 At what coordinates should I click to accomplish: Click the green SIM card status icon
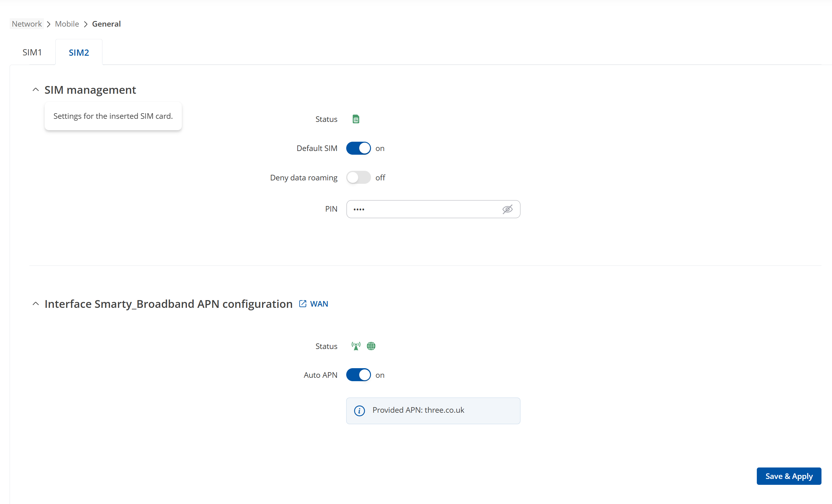pyautogui.click(x=356, y=119)
